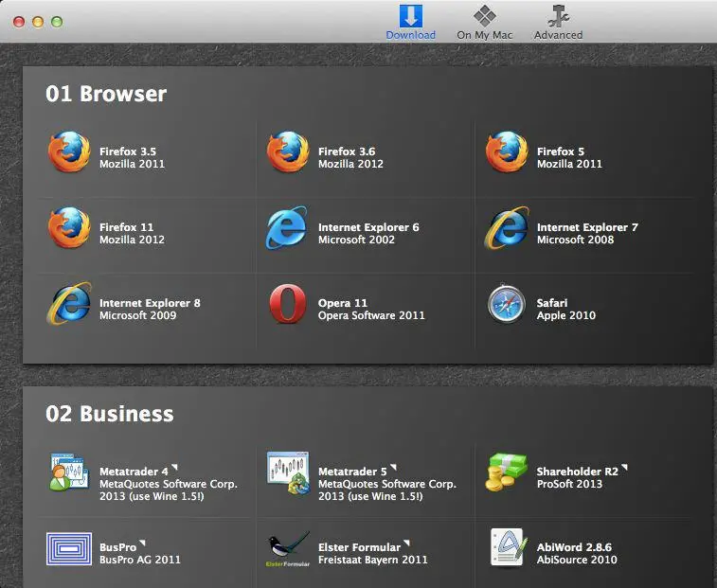Click the 02 Business section heading
717x588 pixels.
pyautogui.click(x=109, y=414)
